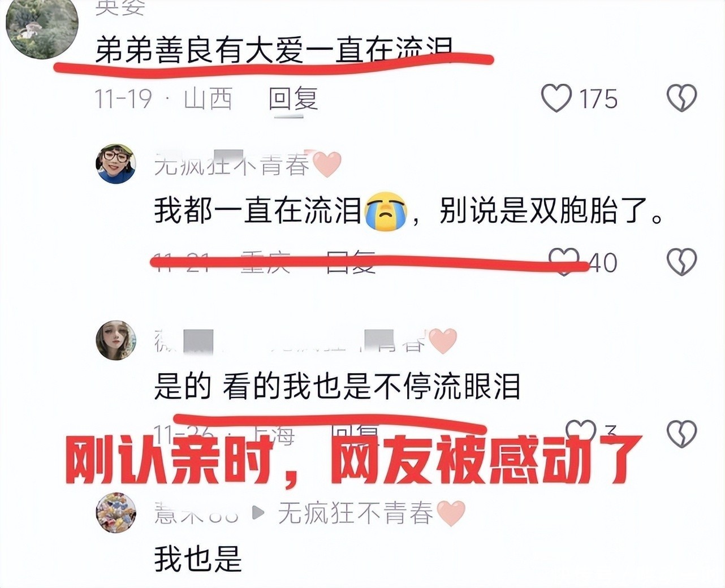Open the avatar beside 我也是 reply
Viewport: 725px width, 588px height.
pos(116,512)
